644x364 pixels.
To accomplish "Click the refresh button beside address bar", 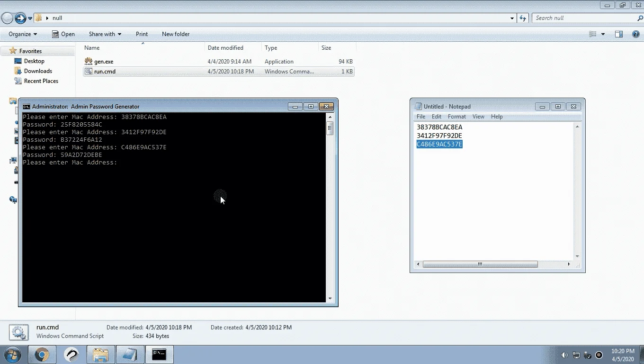I will click(x=523, y=18).
